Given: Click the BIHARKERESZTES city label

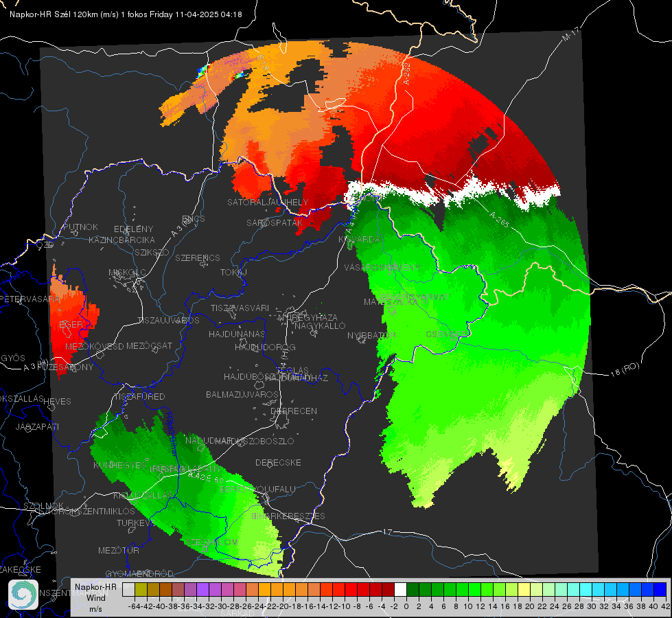Looking at the screenshot, I should pyautogui.click(x=288, y=516).
